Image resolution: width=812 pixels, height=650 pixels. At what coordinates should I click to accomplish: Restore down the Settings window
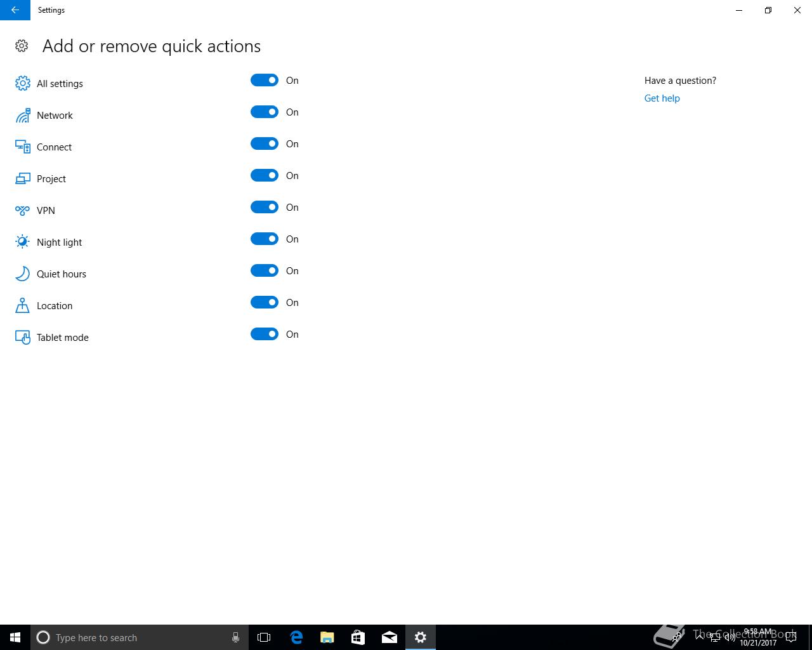point(768,10)
